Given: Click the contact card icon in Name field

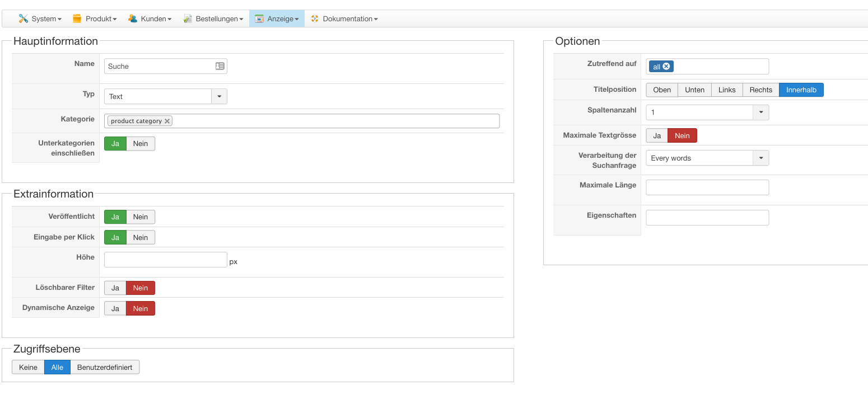Looking at the screenshot, I should 220,66.
